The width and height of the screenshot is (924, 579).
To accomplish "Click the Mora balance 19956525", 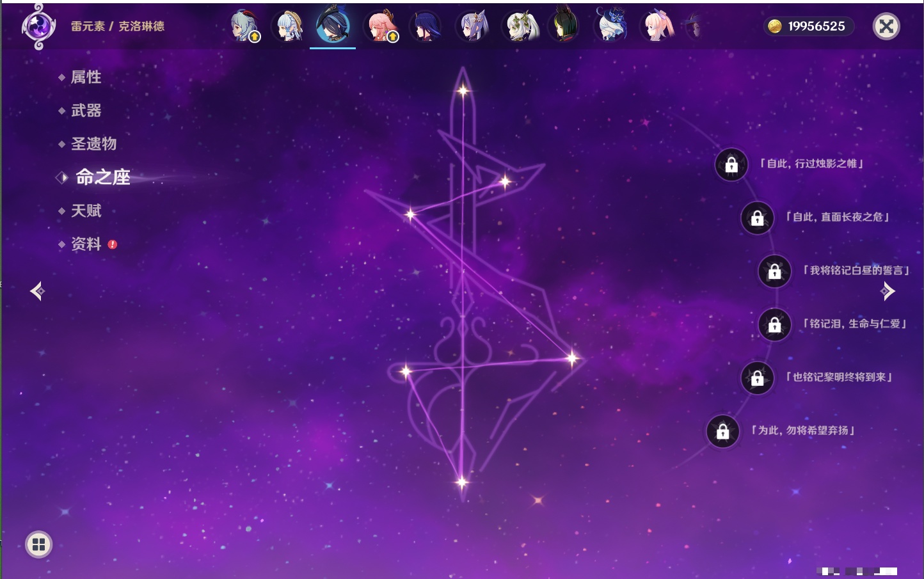I will click(816, 26).
